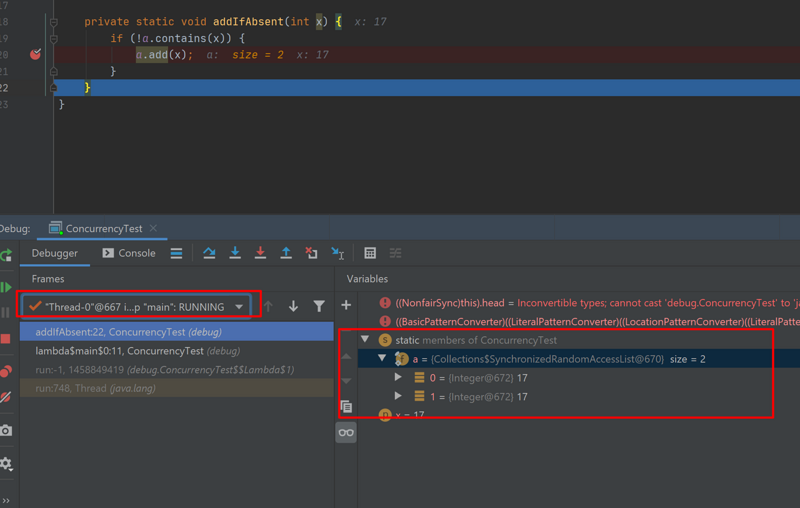Click the Step Out arrow icon
800x508 pixels.
point(286,254)
